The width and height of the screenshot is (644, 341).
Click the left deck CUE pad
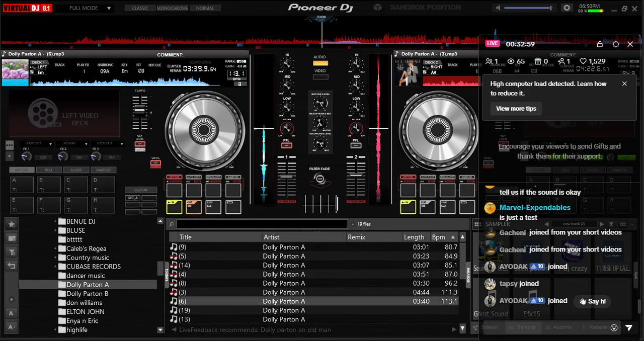tap(194, 207)
